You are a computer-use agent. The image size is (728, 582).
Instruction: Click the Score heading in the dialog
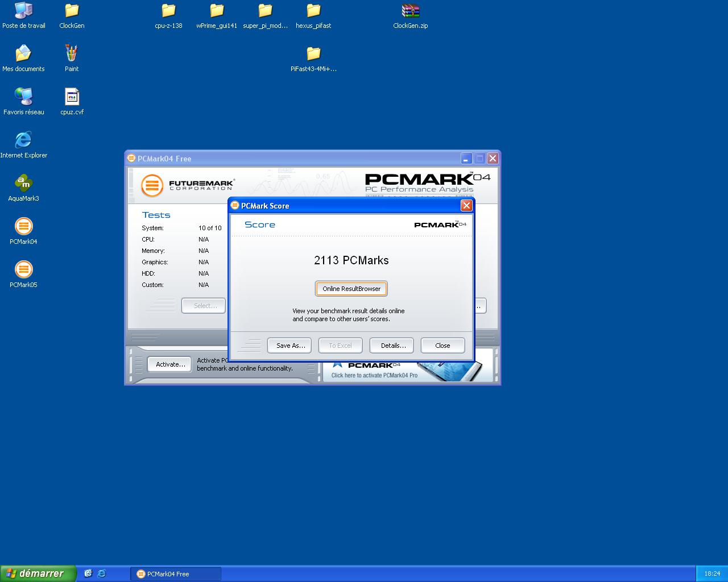click(x=260, y=225)
